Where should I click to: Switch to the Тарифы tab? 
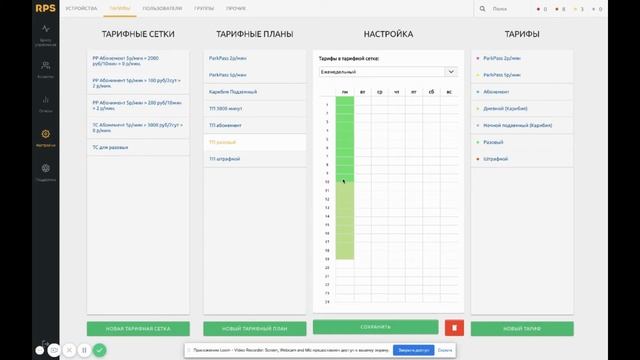(120, 8)
